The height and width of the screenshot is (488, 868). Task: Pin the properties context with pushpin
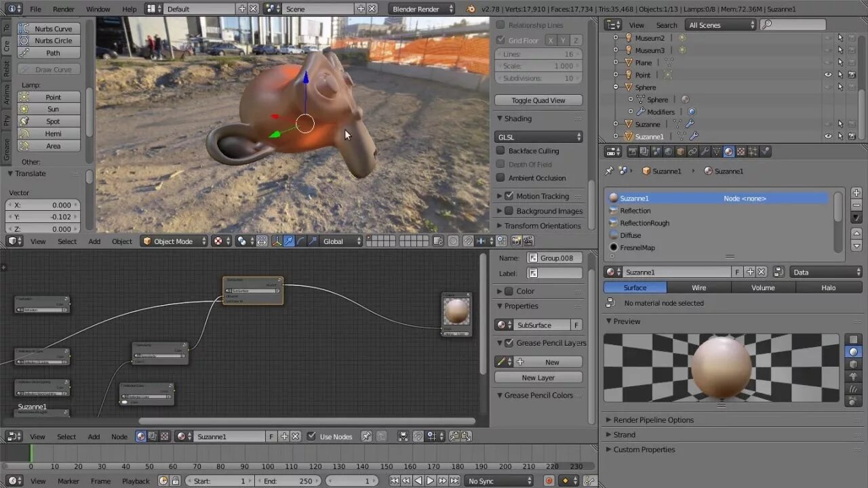point(609,171)
